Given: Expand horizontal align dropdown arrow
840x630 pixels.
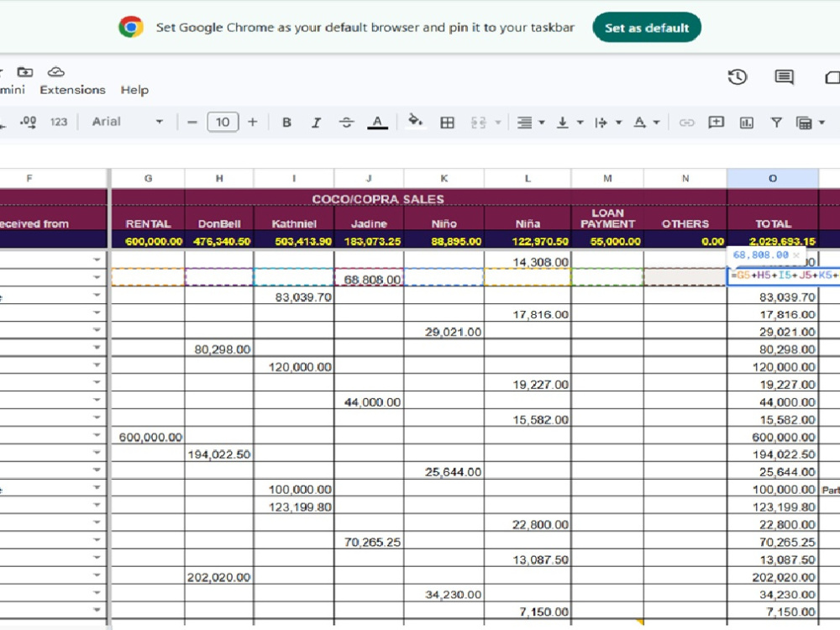Looking at the screenshot, I should coord(542,123).
